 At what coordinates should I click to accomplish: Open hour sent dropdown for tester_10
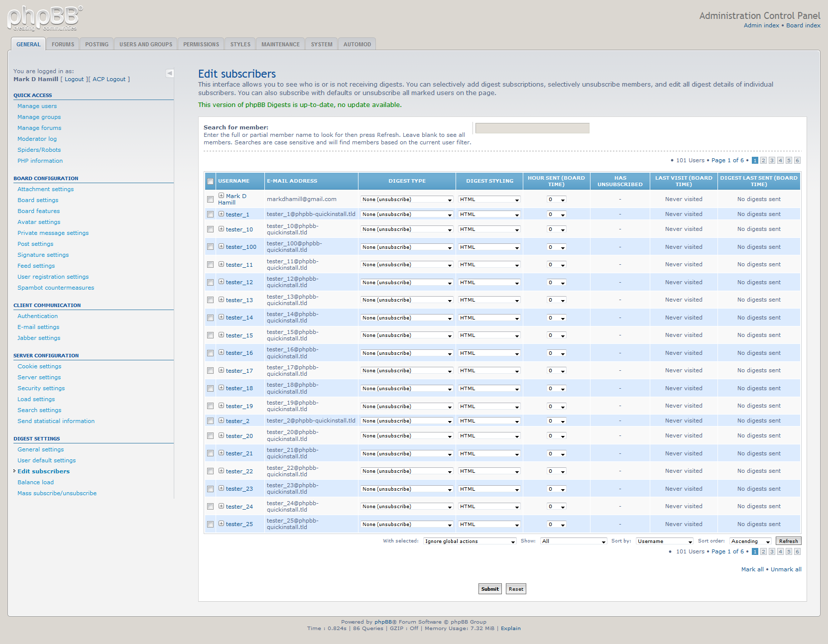coord(556,229)
